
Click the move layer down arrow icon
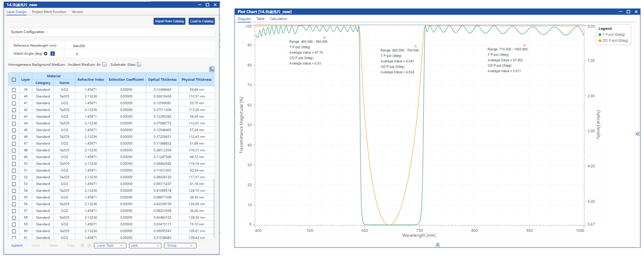89,246
